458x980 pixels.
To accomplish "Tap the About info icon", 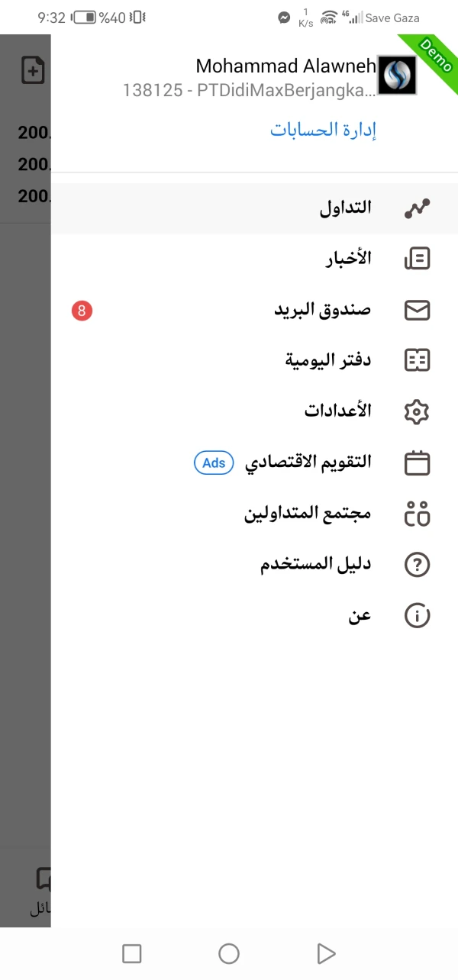I will pos(417,616).
